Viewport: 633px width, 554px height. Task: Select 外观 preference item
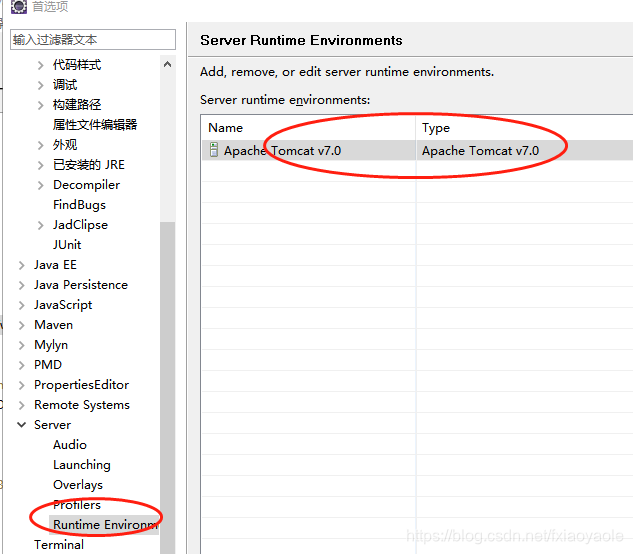tap(65, 145)
